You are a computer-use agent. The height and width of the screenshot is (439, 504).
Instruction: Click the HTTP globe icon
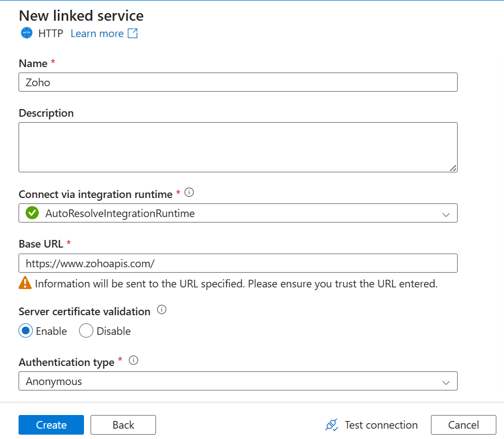(26, 33)
